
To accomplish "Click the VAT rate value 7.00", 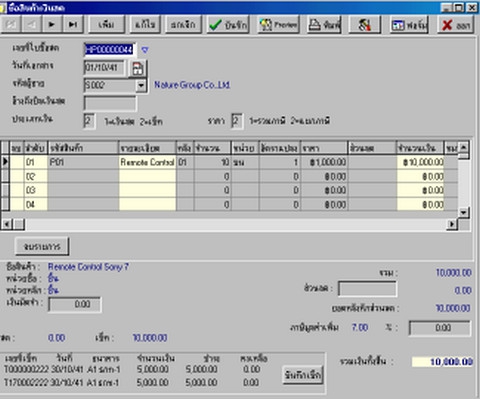I will pos(360,328).
